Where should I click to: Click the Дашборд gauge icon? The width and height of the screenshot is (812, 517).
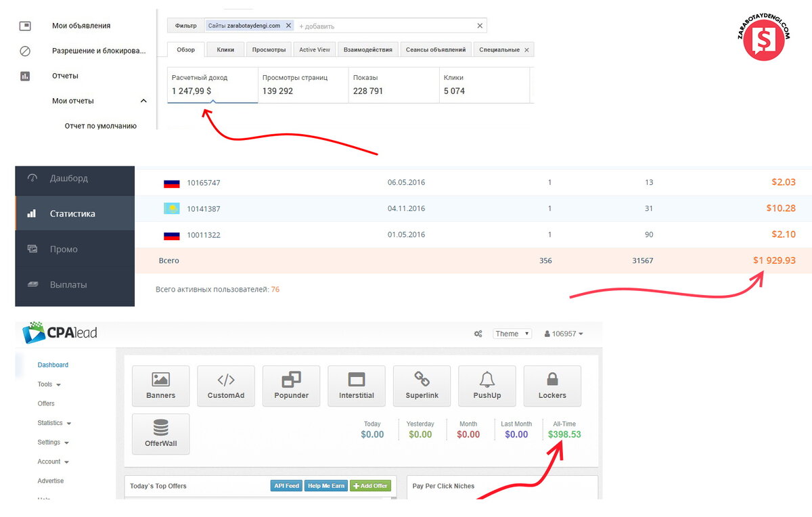[32, 179]
